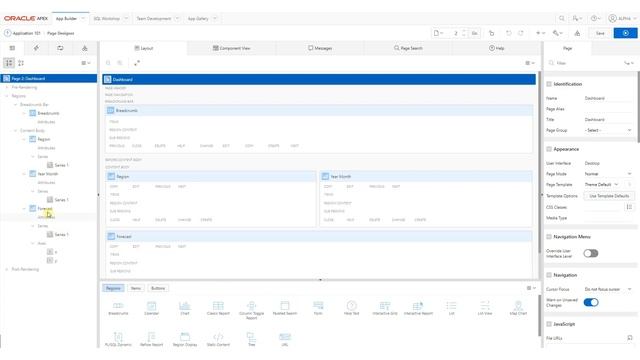Screen dimensions: 640x360
Task: Open the Processing tab icon
Action: coord(60,48)
